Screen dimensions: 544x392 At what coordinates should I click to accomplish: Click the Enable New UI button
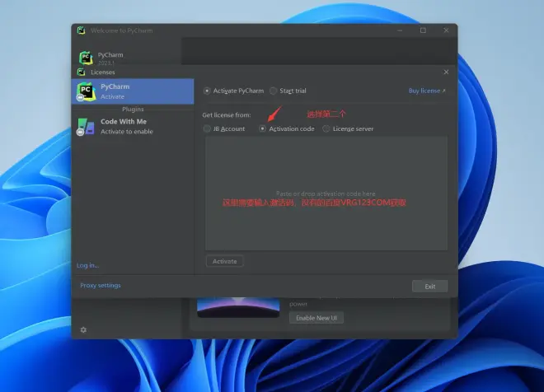(317, 318)
